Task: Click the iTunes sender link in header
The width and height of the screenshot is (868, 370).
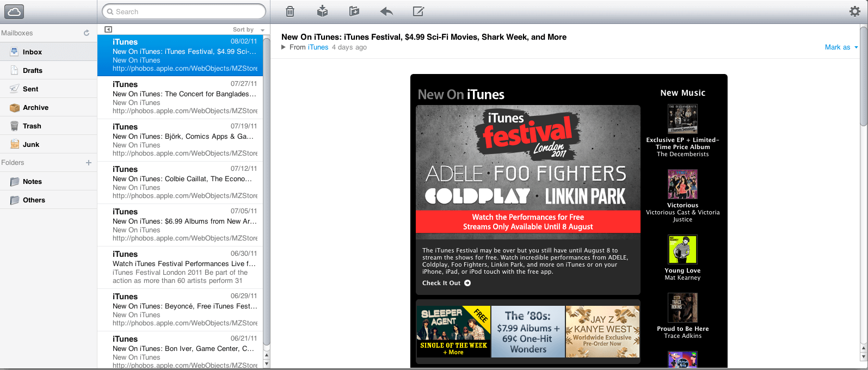Action: pos(318,47)
